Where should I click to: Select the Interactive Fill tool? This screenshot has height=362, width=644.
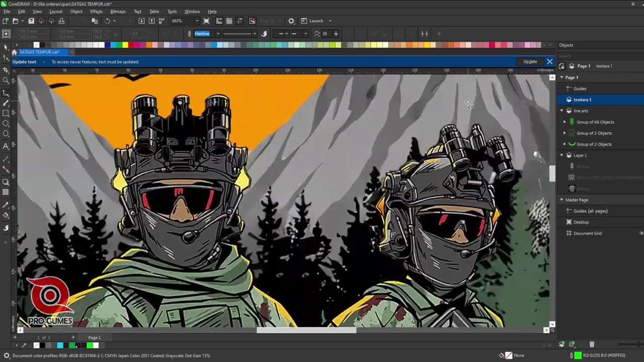6,215
